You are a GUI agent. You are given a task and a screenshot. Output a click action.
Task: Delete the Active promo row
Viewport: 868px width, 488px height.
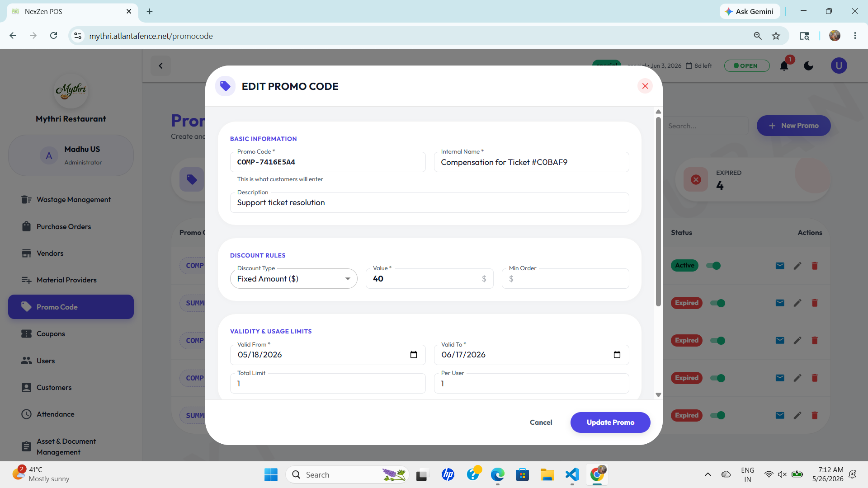tap(815, 266)
